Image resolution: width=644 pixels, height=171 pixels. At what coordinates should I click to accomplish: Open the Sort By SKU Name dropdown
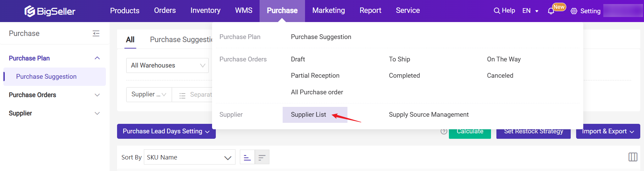(x=189, y=157)
